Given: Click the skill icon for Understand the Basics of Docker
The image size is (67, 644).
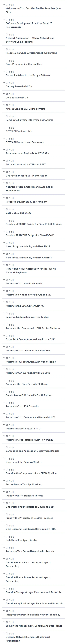Looking at the screenshot, I should pos(7,458).
